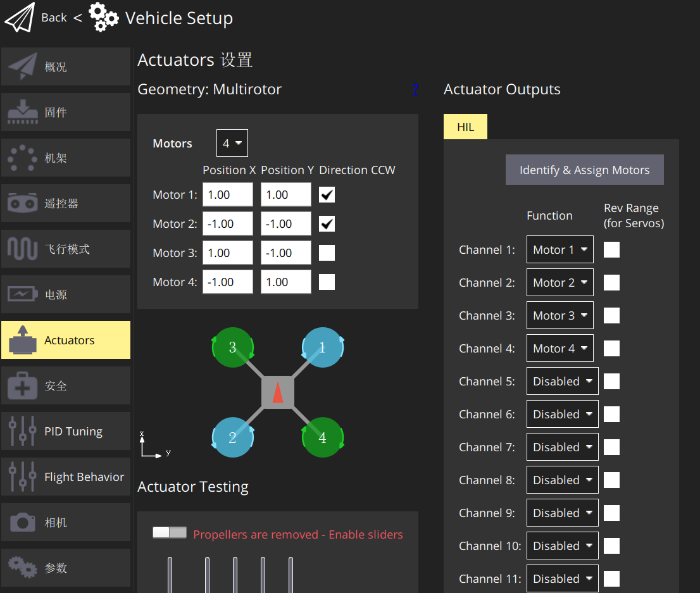The width and height of the screenshot is (700, 593).
Task: Click the fifth actuator test slider
Action: click(291, 575)
